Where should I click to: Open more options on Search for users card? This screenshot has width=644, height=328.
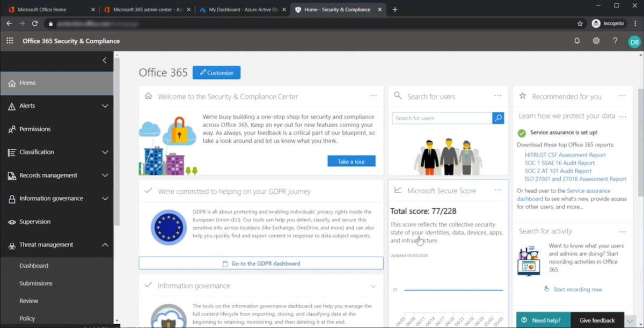(498, 96)
